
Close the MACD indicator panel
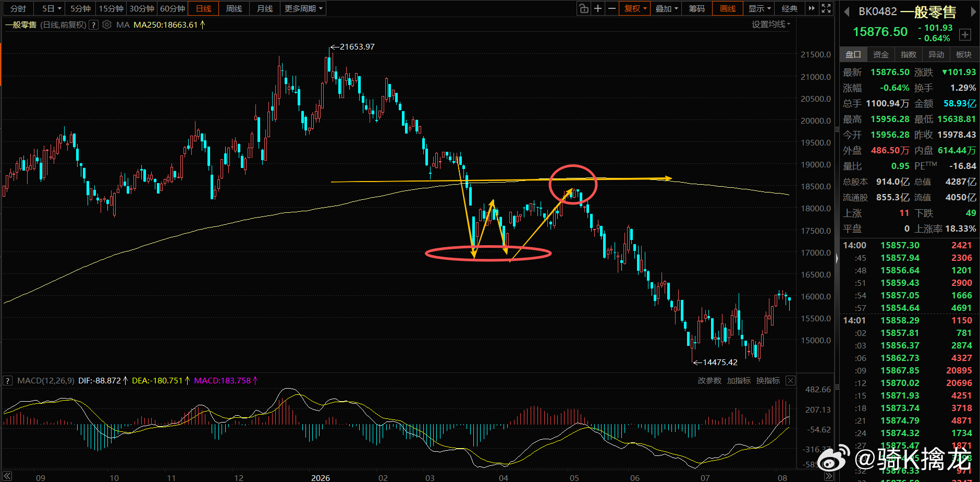pos(790,381)
